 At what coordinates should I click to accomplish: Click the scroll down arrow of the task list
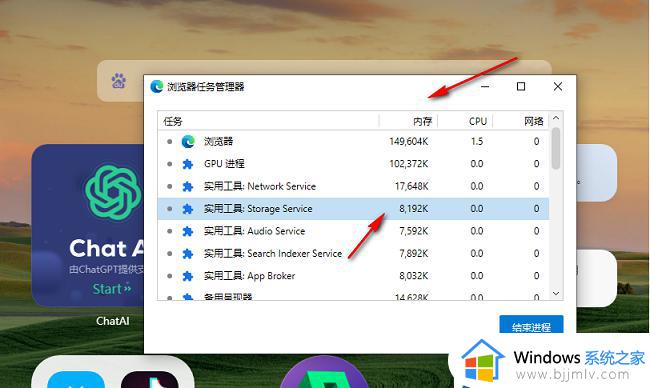coord(556,293)
